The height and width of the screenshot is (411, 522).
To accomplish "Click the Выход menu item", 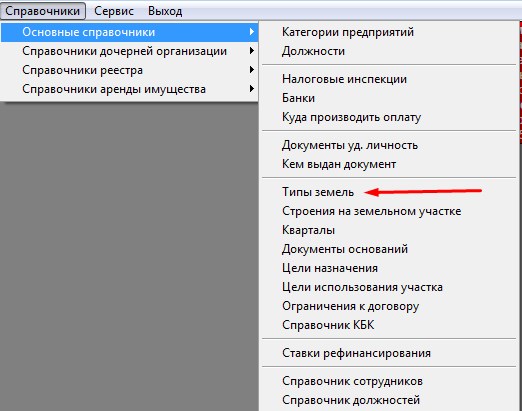I will click(165, 11).
